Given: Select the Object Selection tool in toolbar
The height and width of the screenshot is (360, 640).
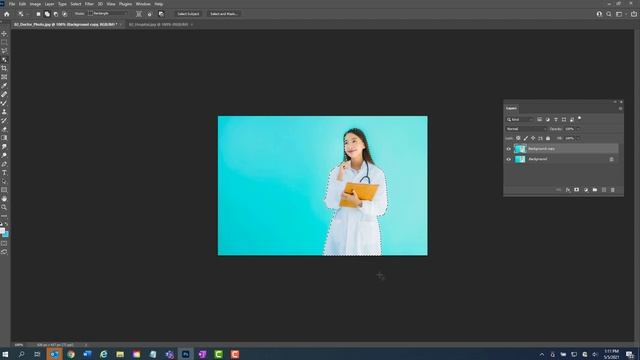Looking at the screenshot, I should click(x=4, y=60).
